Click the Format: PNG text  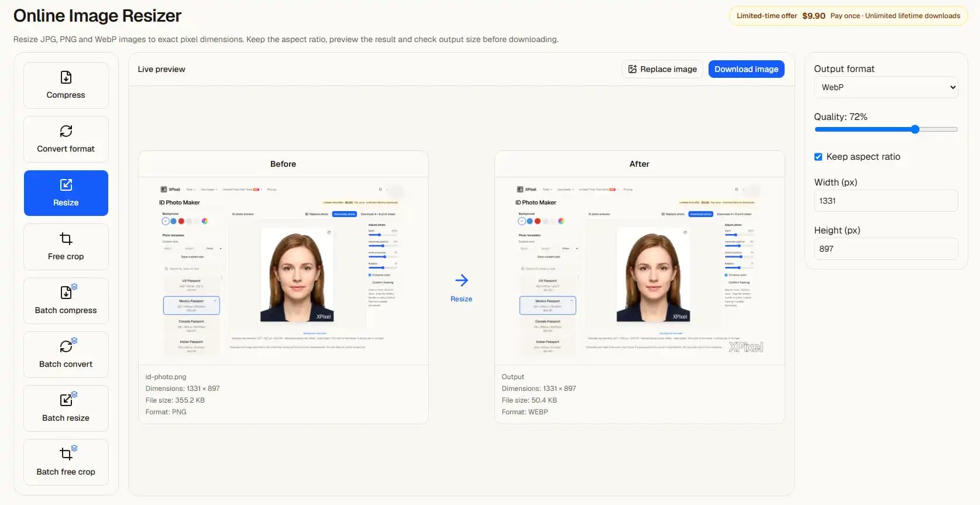click(x=166, y=412)
